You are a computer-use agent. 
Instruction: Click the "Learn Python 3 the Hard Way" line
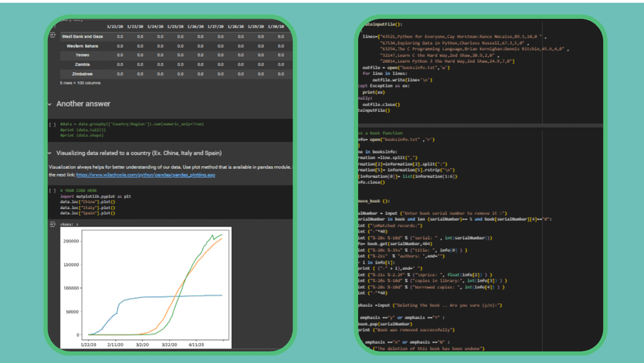tap(447, 61)
